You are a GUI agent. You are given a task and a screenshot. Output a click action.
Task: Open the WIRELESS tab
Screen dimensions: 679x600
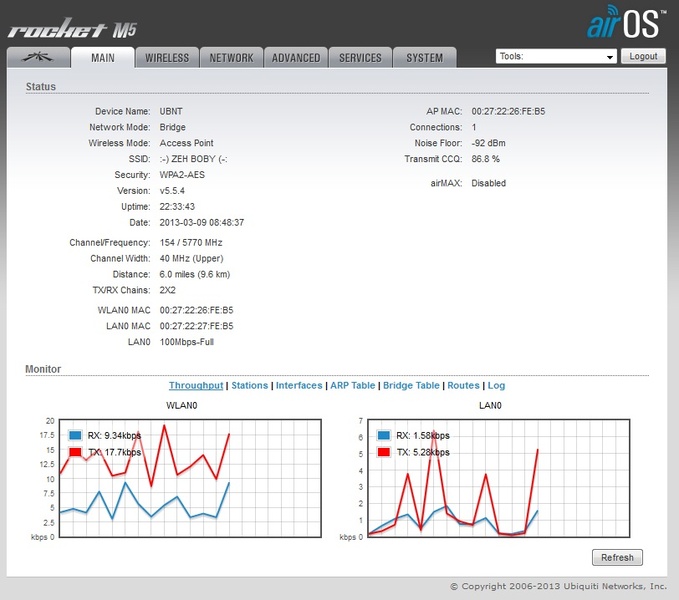[167, 58]
